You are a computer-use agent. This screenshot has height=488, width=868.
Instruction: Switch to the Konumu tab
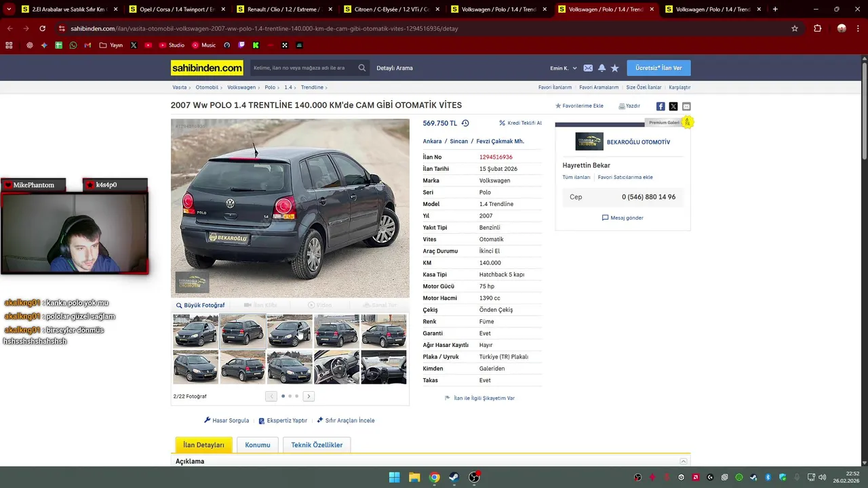[258, 445]
